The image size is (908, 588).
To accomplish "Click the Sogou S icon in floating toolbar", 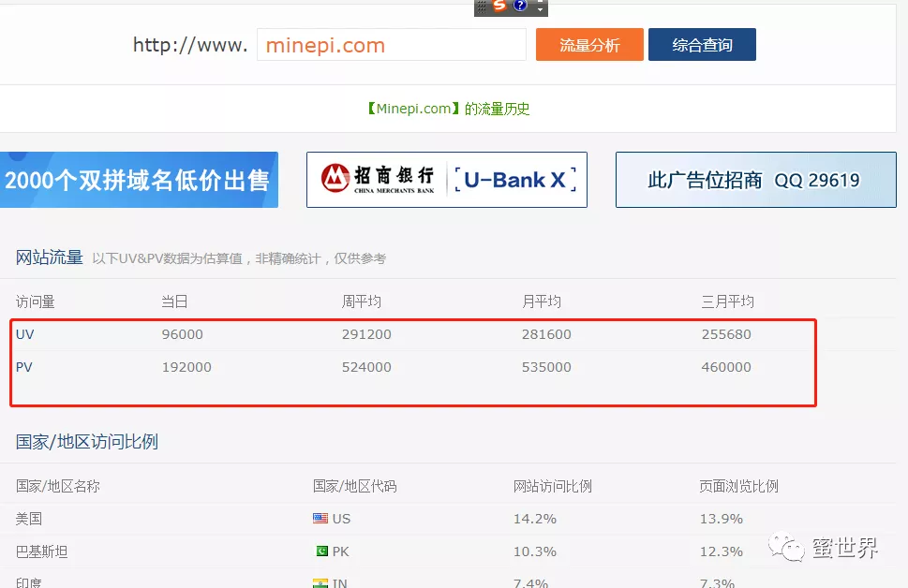I will tap(499, 6).
